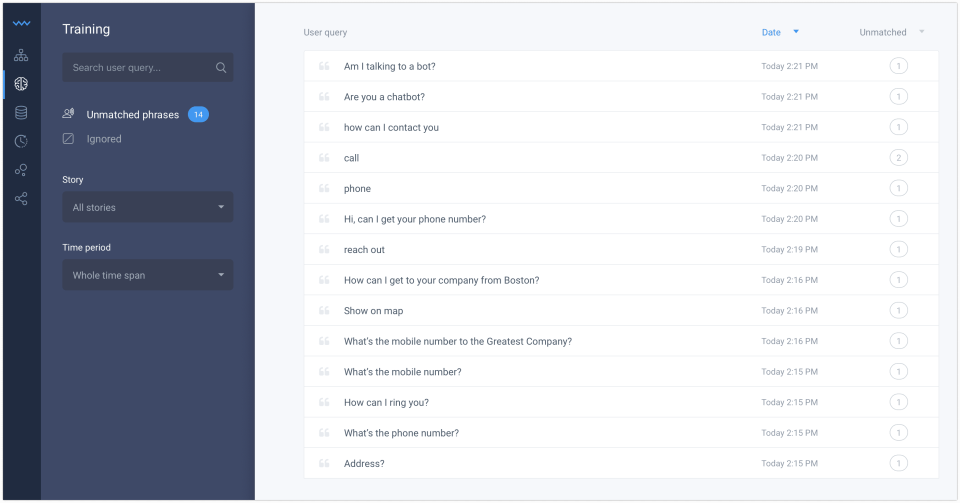Click the search magnifier icon
Image resolution: width=960 pixels, height=503 pixels.
[x=221, y=68]
